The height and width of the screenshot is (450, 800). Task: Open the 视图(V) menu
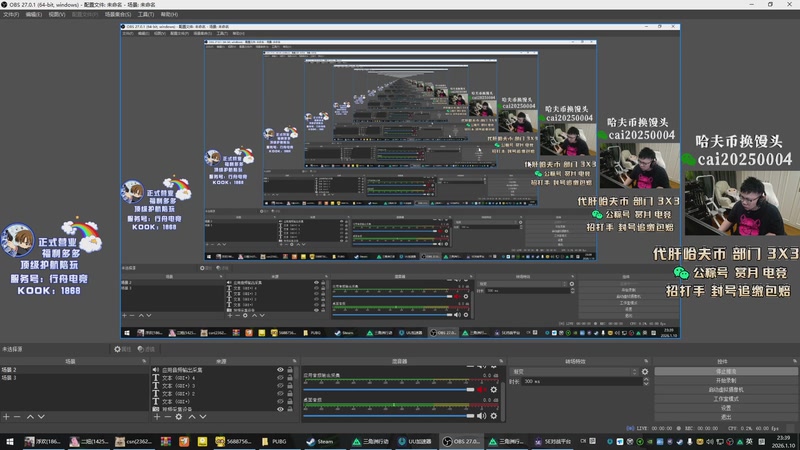(x=57, y=14)
